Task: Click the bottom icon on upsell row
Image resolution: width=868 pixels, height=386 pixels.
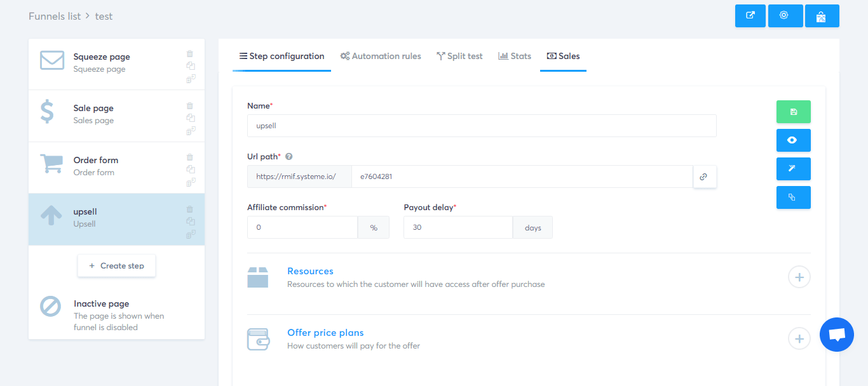Action: coord(190,234)
